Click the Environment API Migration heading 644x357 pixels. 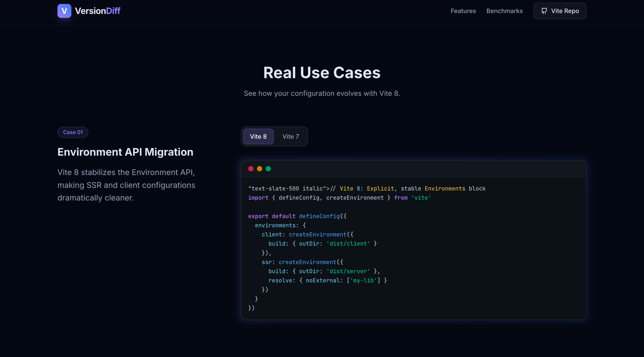(x=125, y=152)
